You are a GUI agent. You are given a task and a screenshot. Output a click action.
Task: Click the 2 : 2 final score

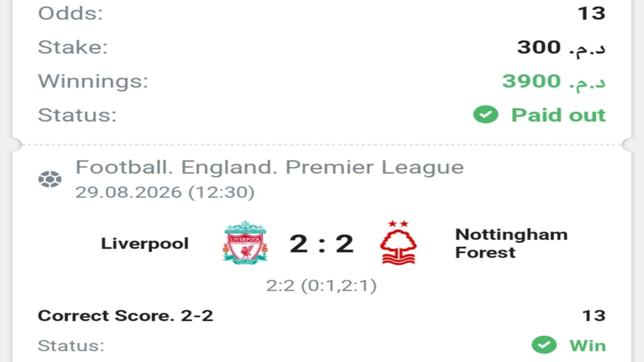[322, 244]
